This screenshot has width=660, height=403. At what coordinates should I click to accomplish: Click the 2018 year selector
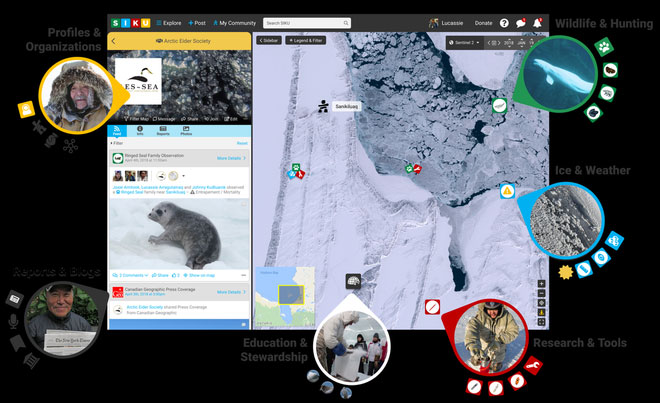(509, 43)
